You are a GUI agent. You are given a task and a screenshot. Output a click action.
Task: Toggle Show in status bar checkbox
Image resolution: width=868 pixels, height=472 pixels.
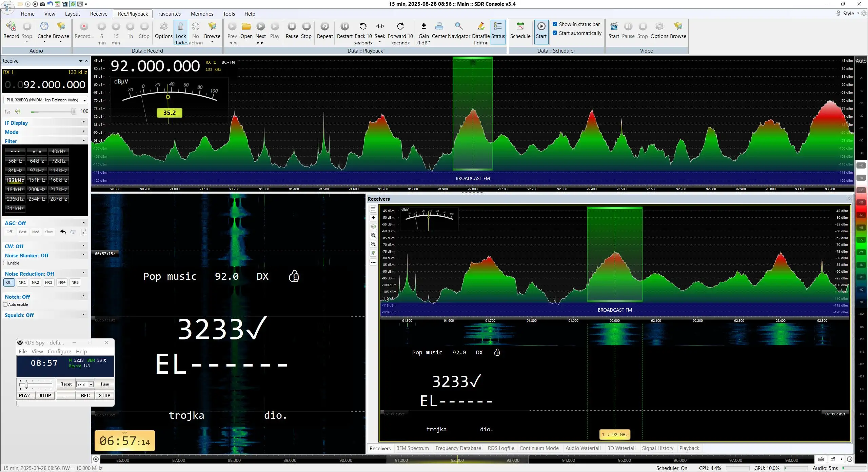tap(555, 24)
